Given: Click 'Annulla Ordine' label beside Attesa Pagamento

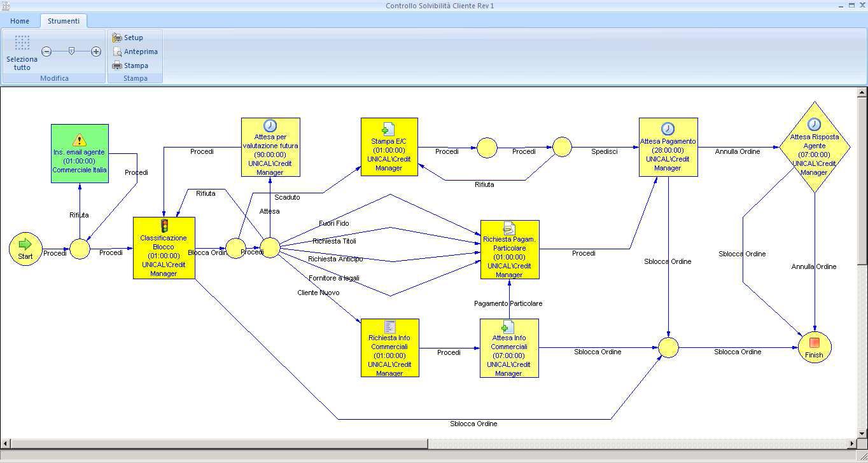Looking at the screenshot, I should pyautogui.click(x=738, y=151).
